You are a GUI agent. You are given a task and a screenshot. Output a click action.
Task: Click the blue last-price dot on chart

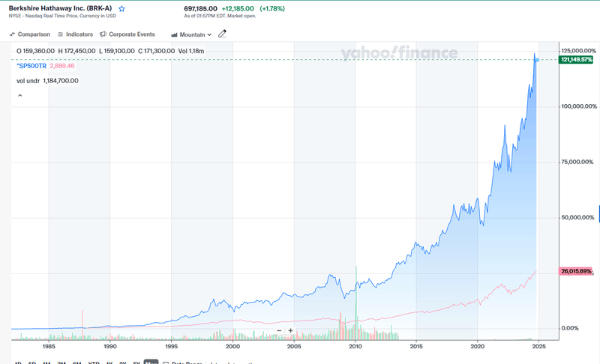click(537, 60)
